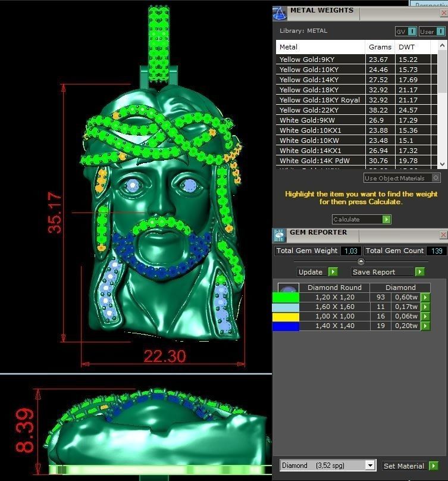This screenshot has height=481, width=448.
Task: Open the Diamond material dropdown
Action: [370, 466]
